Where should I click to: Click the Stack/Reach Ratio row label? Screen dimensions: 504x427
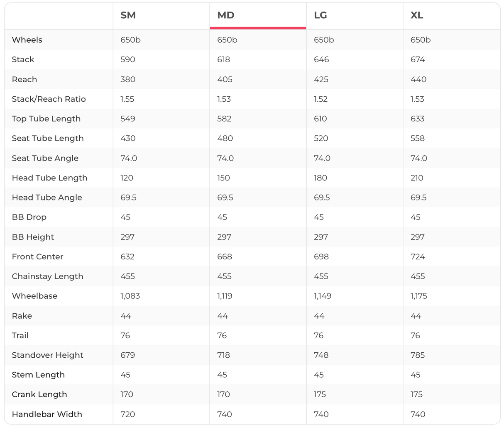pyautogui.click(x=49, y=99)
